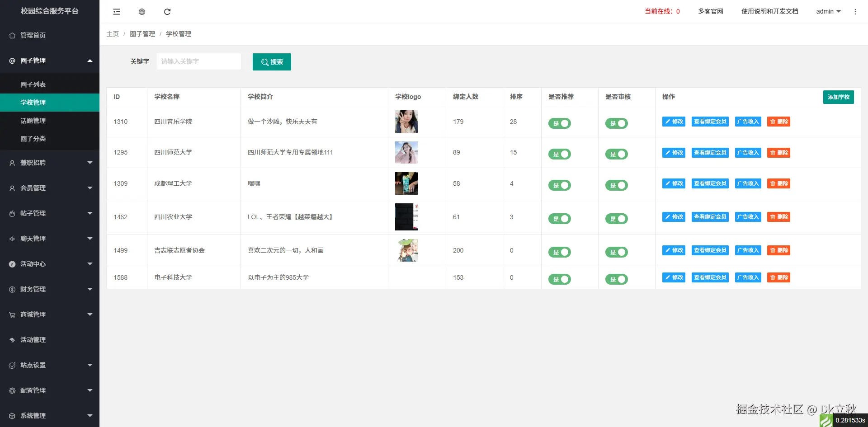Open the three-dot menu at top right
Screen dimensions: 868x427
855,12
